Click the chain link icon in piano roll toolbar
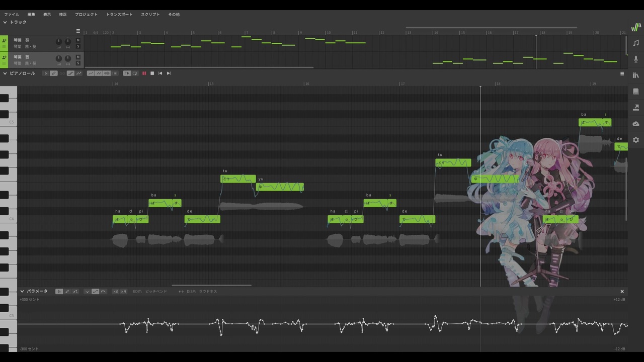The image size is (644, 362). [62, 73]
